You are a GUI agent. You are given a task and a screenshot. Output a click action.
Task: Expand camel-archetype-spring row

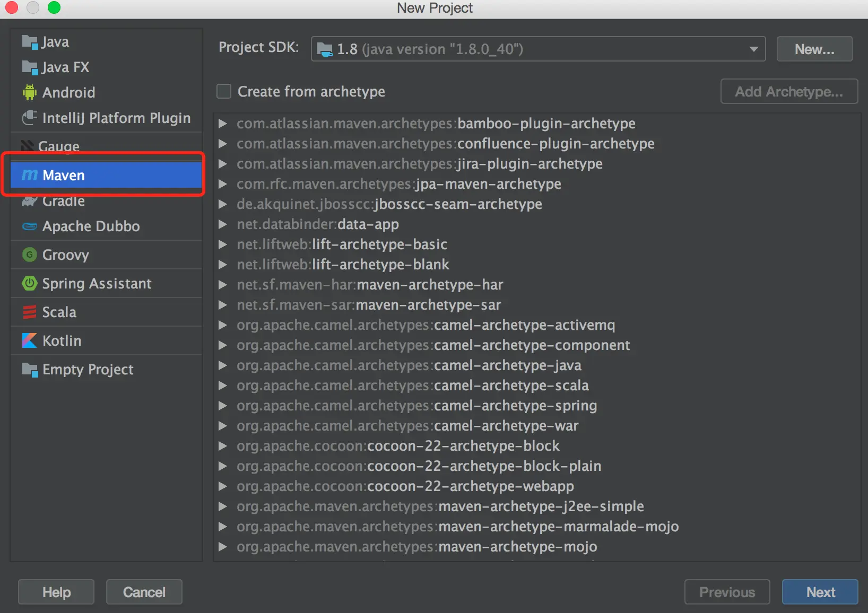click(223, 406)
